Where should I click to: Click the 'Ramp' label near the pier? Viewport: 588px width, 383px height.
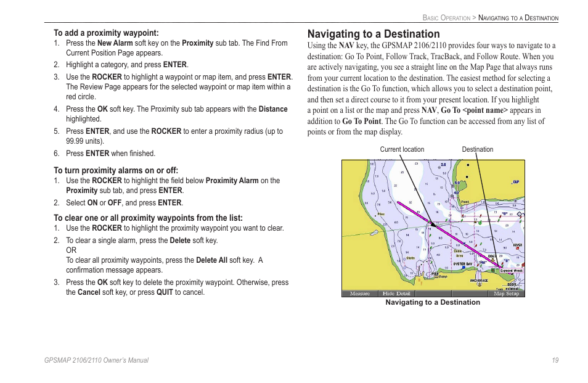pyautogui.click(x=443, y=277)
